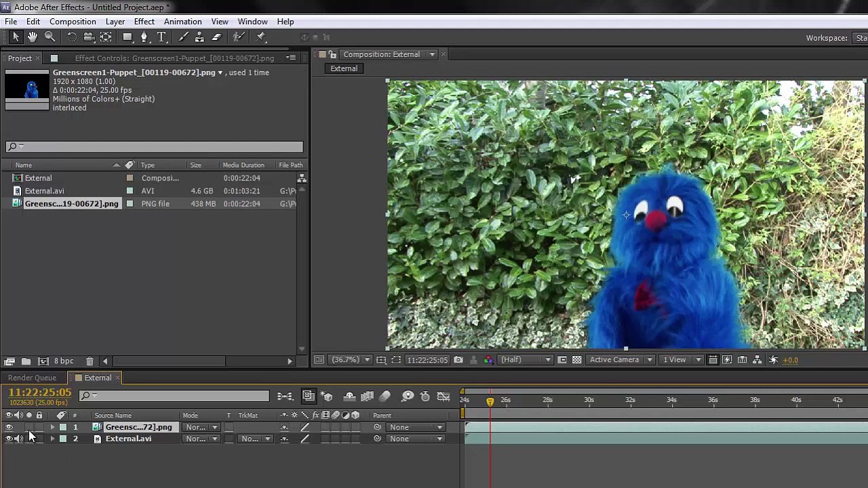
Task: Toggle fast previews icon in viewer
Action: pos(727,360)
